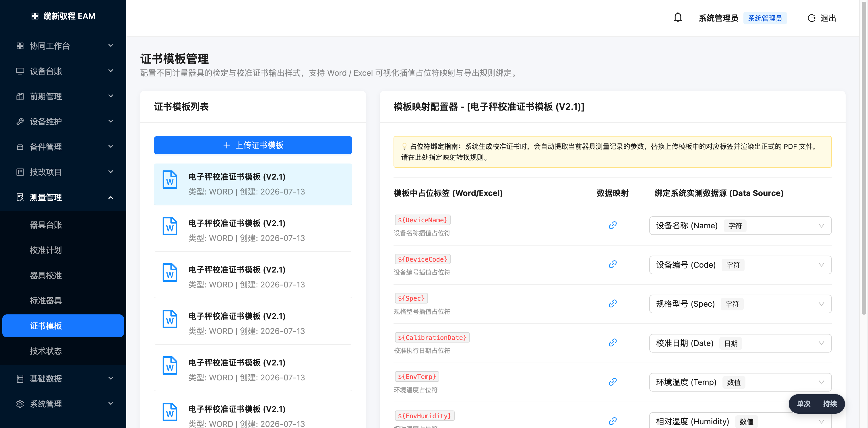Click the ${EnvHumidity} placeholder tag

click(425, 416)
